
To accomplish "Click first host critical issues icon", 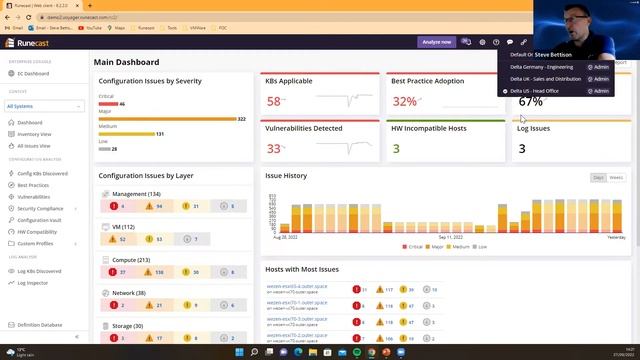I will coord(356,289).
